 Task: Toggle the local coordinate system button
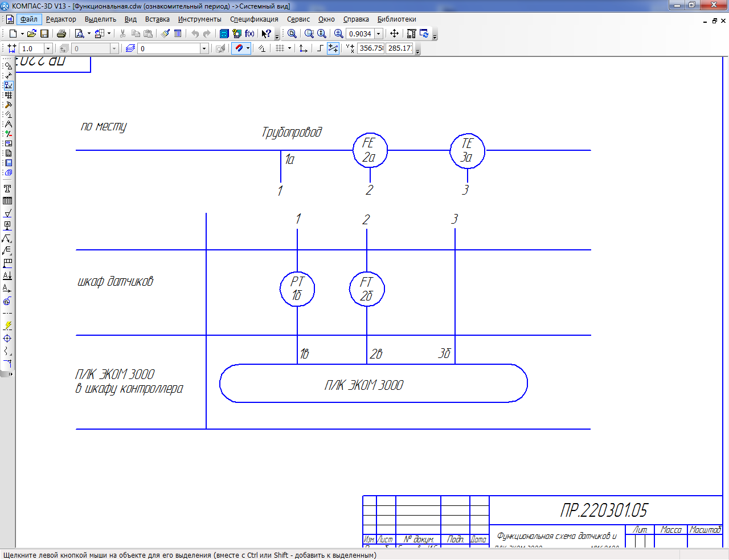tap(304, 48)
